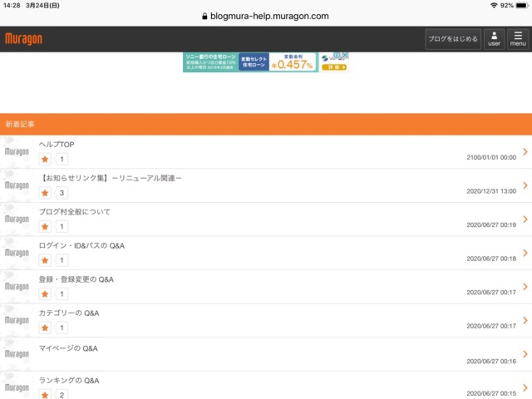The height and width of the screenshot is (399, 532).
Task: Click the ブログをはじめる button
Action: (453, 39)
